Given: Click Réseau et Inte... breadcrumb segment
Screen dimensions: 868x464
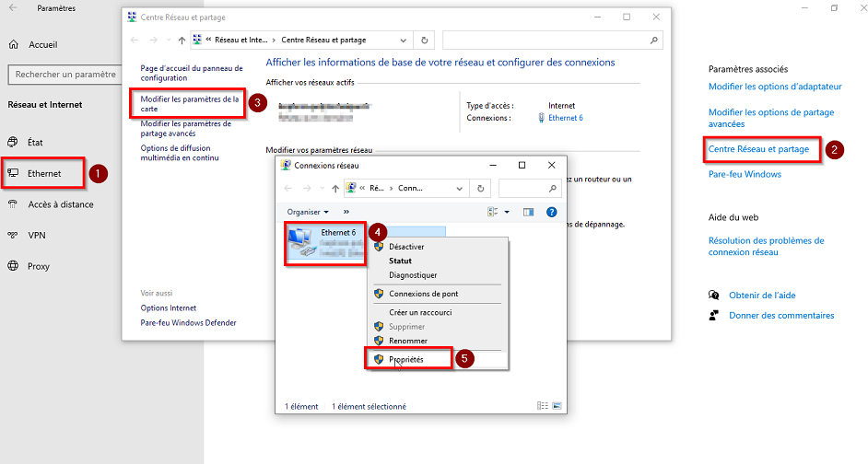Looking at the screenshot, I should (240, 40).
